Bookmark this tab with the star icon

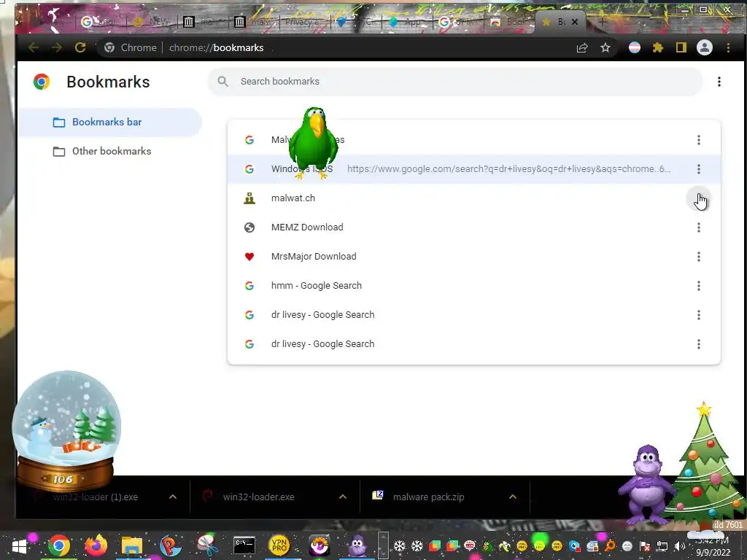coord(605,47)
